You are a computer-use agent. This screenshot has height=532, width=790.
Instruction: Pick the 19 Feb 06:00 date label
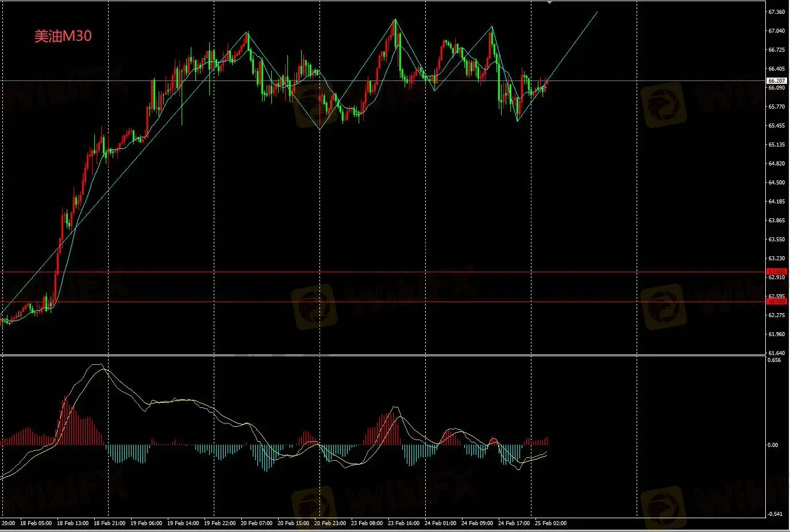tap(146, 523)
